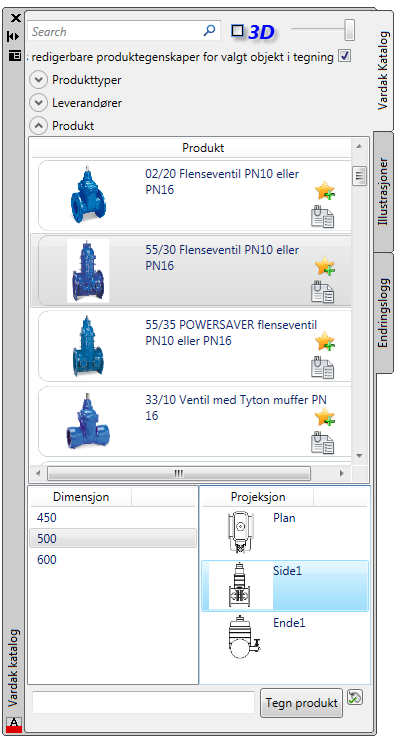
Task: Open document icon for 33/10 Ventil
Action: pyautogui.click(x=322, y=442)
